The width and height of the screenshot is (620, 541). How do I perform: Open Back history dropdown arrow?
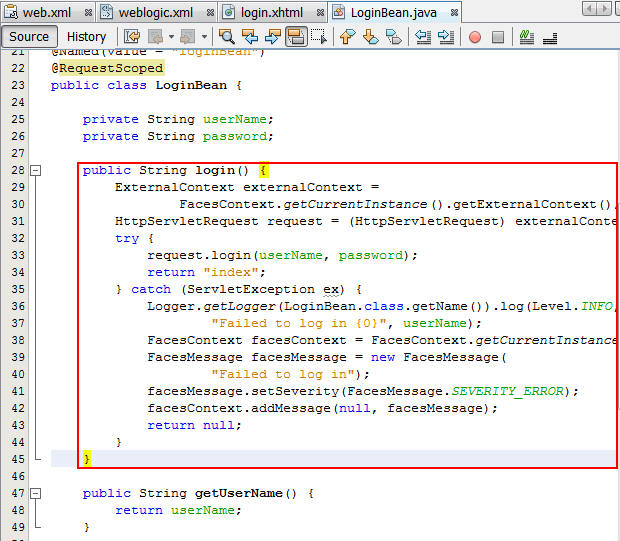tap(171, 37)
